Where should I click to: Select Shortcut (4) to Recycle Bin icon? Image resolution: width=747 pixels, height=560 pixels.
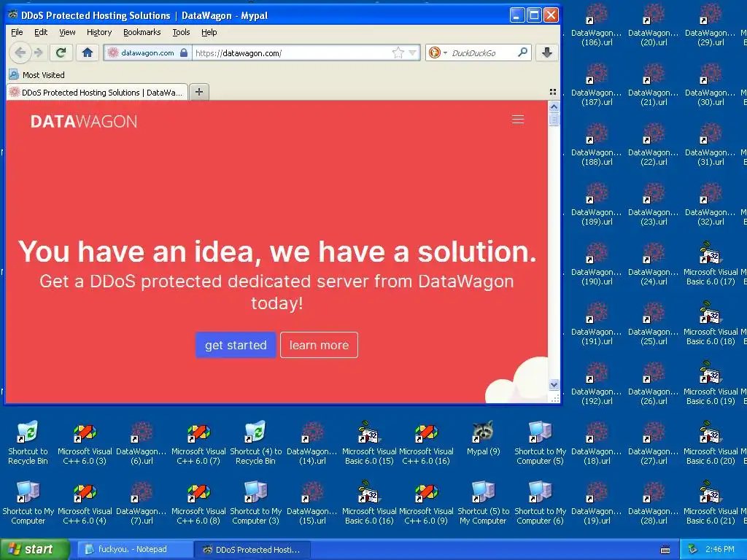click(x=256, y=443)
